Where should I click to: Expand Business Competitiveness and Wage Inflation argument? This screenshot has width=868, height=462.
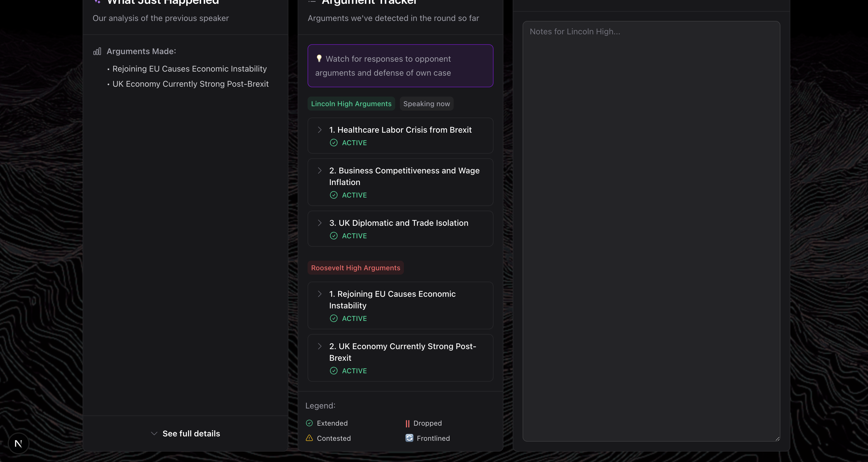319,170
